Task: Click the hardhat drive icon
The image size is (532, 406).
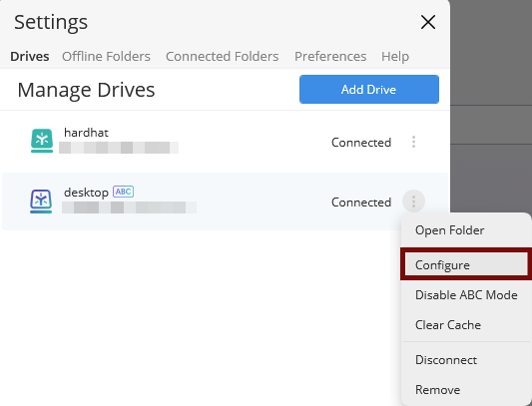Action: (42, 141)
